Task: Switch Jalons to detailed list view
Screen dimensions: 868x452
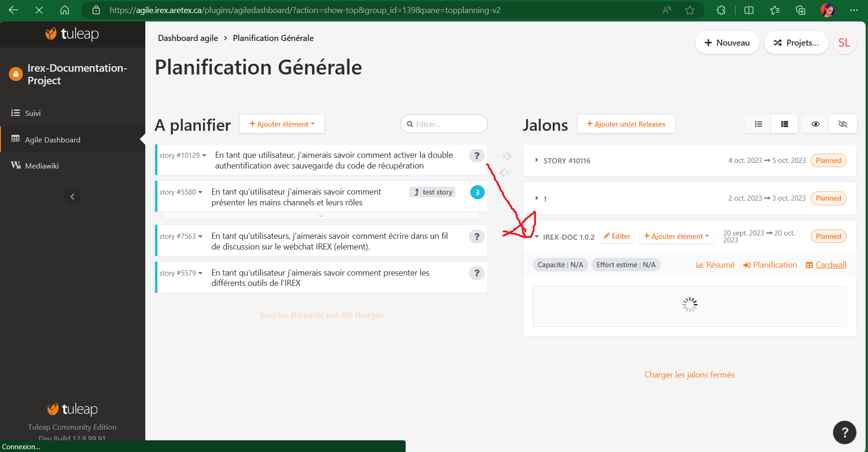Action: 784,124
